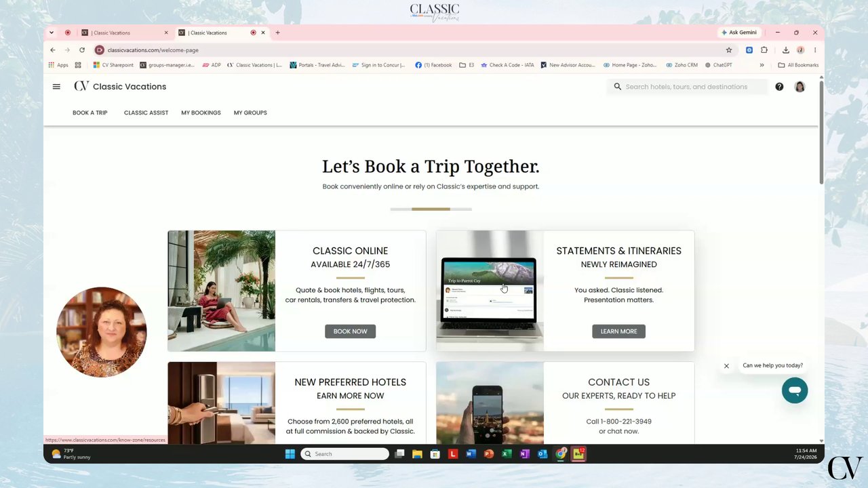Viewport: 868px width, 488px height.
Task: Open the Sign in to Concur bookmark
Action: [379, 65]
